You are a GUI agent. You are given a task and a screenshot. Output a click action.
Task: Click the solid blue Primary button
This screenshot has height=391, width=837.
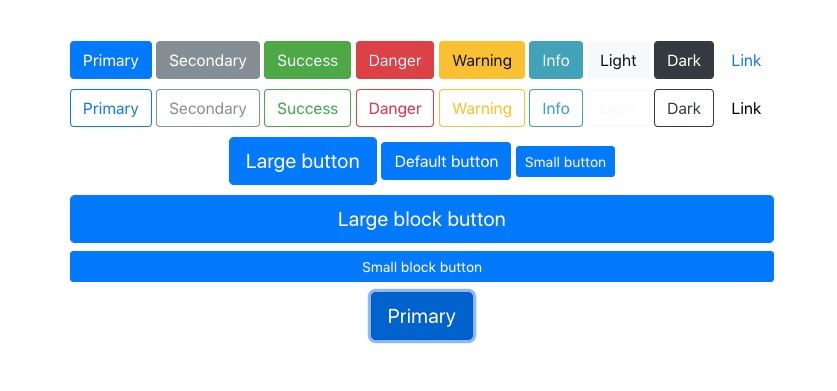[111, 60]
